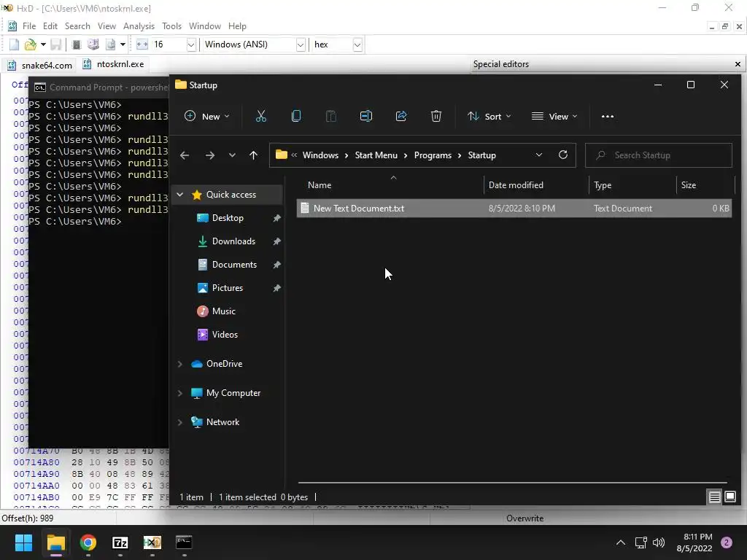Open Documents in Quick access
The width and height of the screenshot is (747, 560).
(234, 265)
